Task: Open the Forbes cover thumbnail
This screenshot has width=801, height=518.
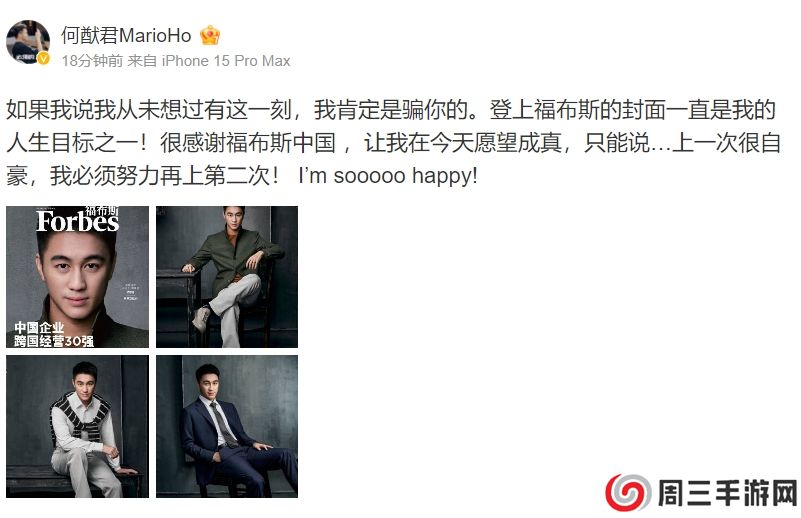Action: [78, 277]
